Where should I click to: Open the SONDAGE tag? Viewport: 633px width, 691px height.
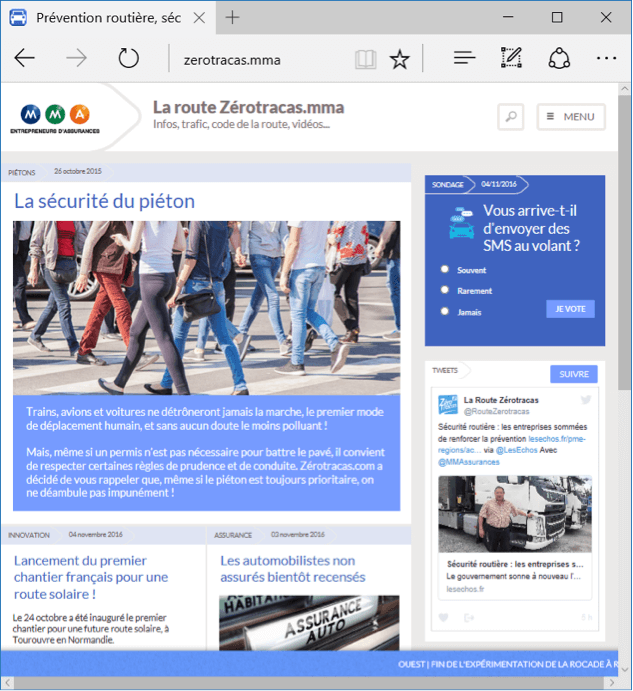tap(447, 185)
